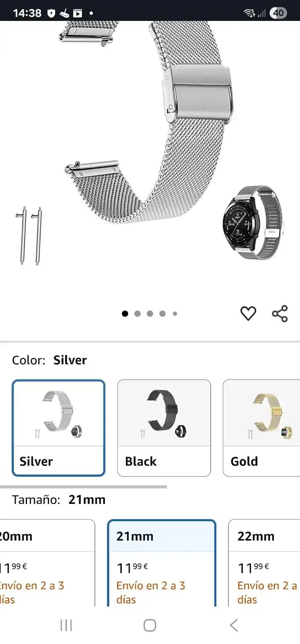Tap the battery indicator showing 40

click(x=278, y=13)
